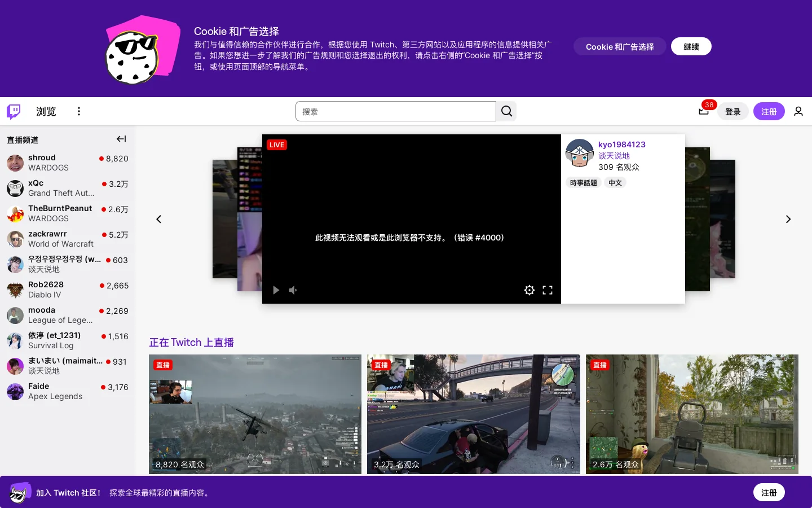812x508 pixels.
Task: Open Cookie 和广告选择 settings button
Action: pyautogui.click(x=620, y=46)
